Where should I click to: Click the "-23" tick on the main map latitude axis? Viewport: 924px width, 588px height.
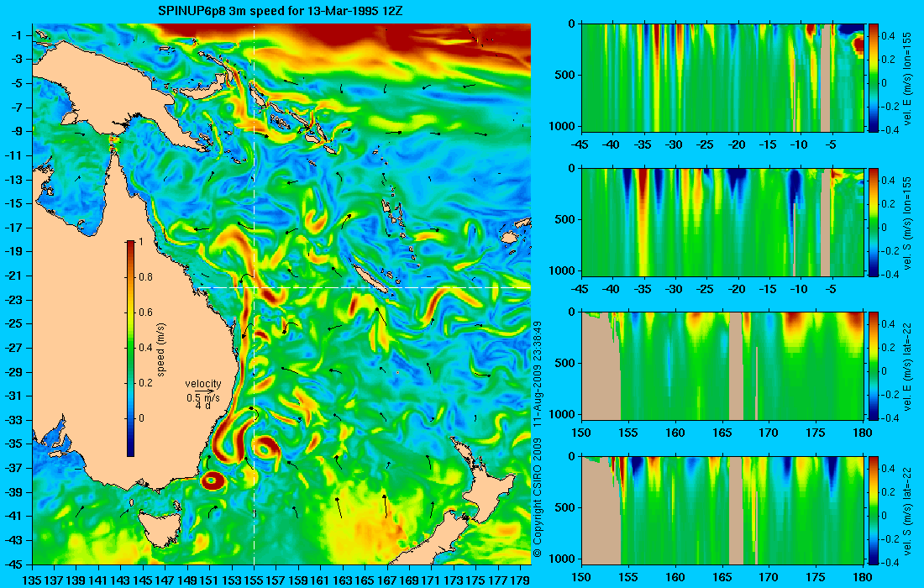click(x=15, y=300)
